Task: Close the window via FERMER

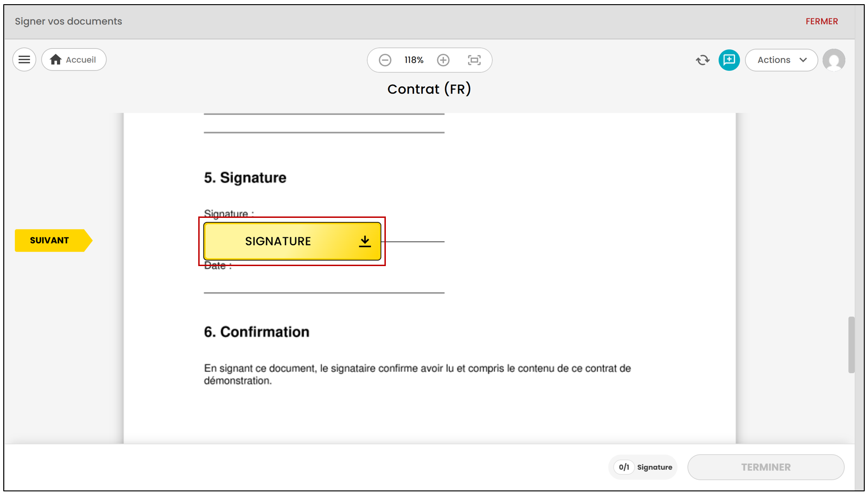Action: point(822,21)
